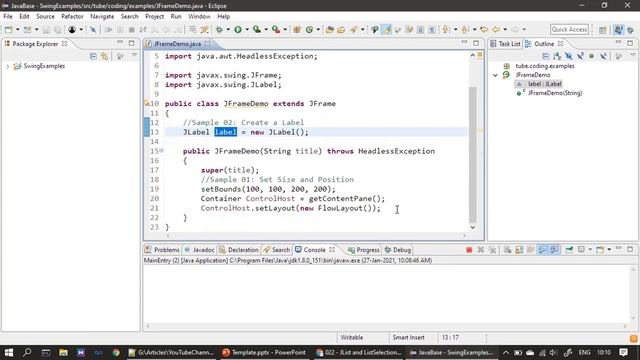
Task: Open the Source menu
Action: (45, 16)
